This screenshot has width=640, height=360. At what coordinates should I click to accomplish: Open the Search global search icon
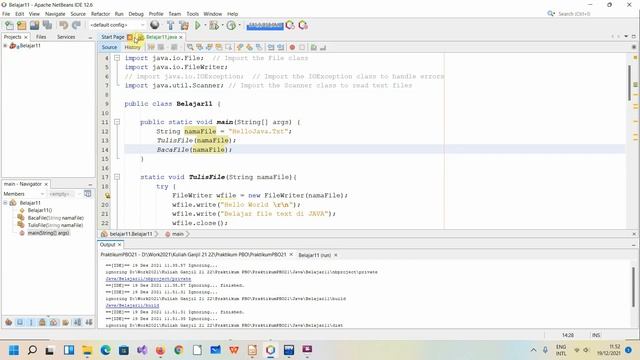pyautogui.click(x=551, y=14)
